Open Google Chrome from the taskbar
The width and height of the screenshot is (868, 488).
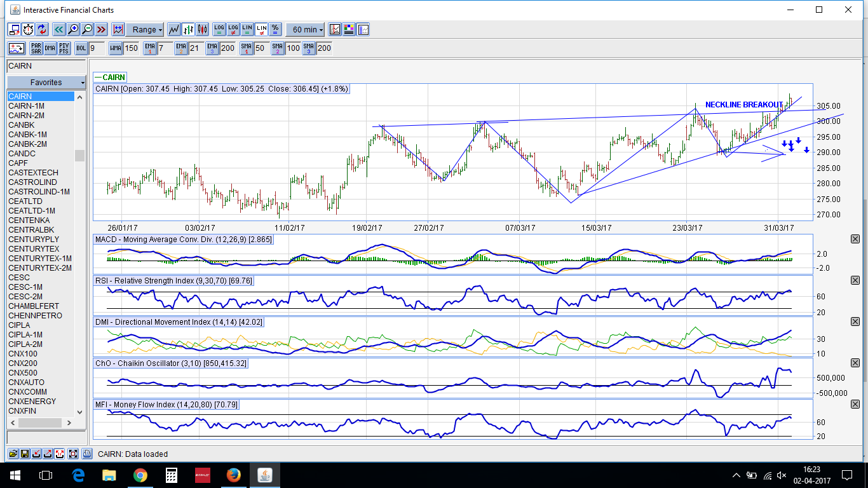click(x=140, y=475)
